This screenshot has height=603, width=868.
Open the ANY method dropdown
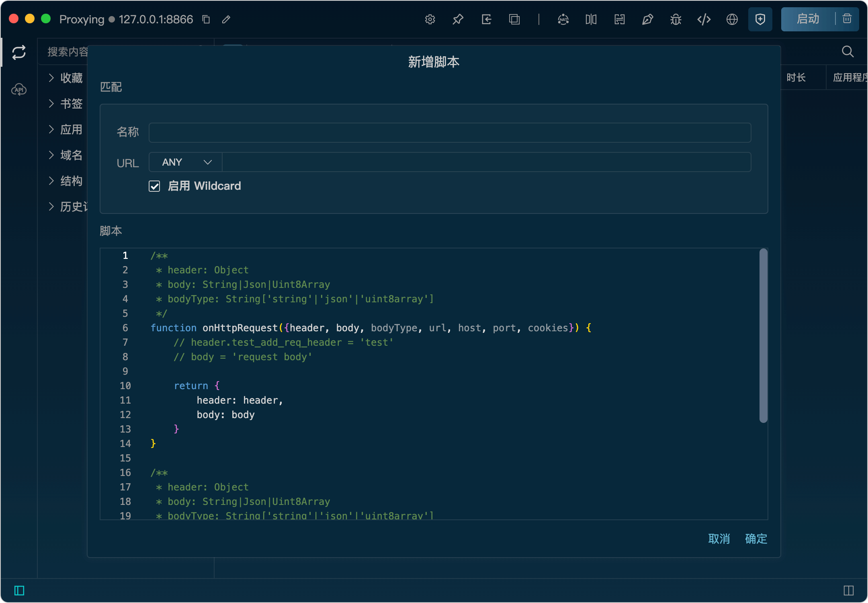186,162
